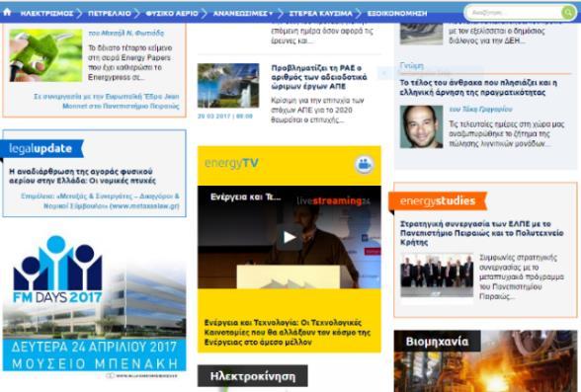Open the wind and solar energy thumbnail

[x=228, y=86]
